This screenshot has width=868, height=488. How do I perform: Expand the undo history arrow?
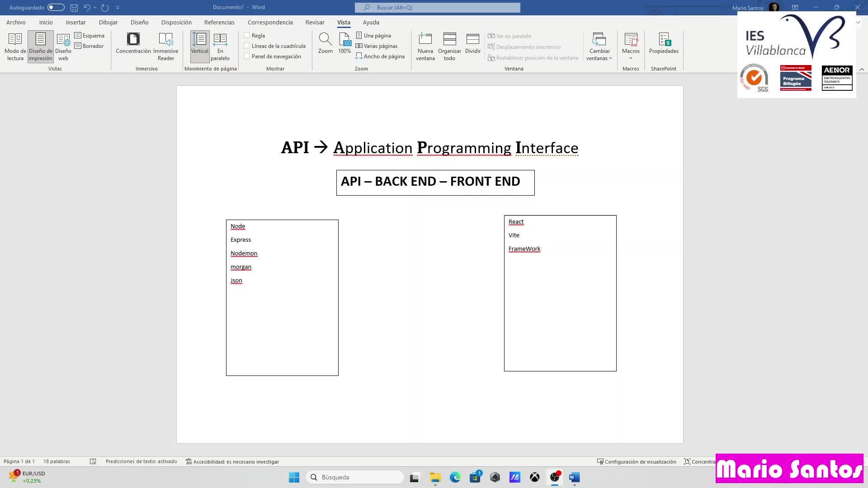(x=95, y=7)
